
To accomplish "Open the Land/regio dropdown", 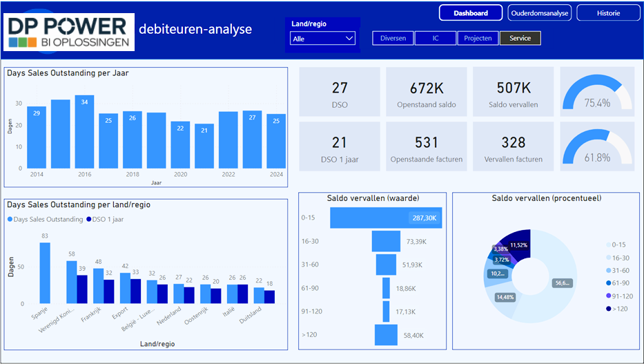I will [x=323, y=39].
